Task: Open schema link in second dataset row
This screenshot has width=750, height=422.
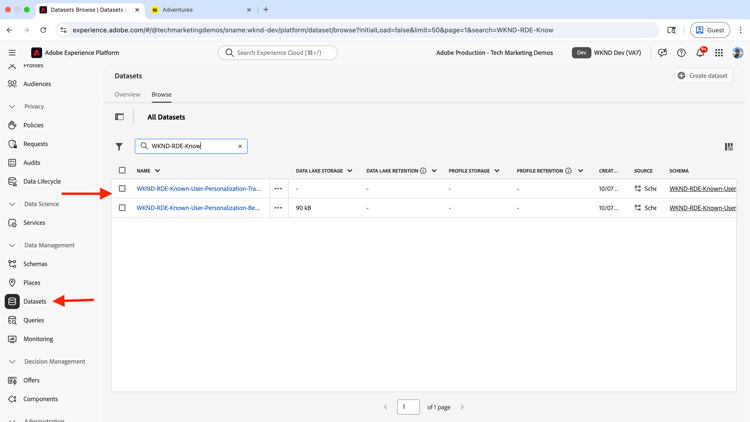Action: [703, 208]
